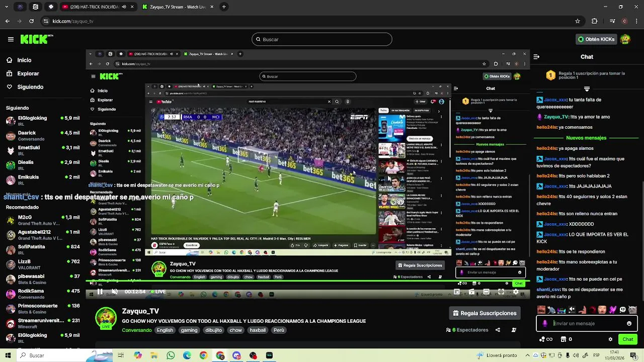Screen dimensions: 644x362
Task: Open chat settings gear icon
Action: pos(610,339)
